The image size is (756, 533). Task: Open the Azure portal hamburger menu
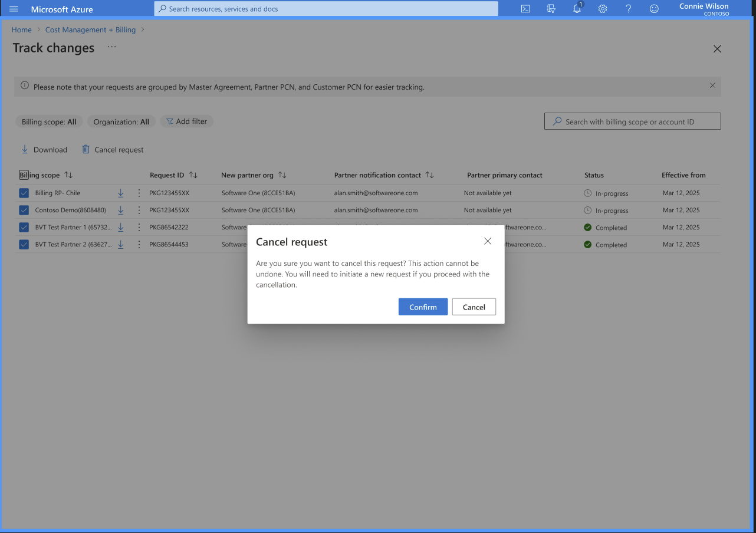click(14, 9)
